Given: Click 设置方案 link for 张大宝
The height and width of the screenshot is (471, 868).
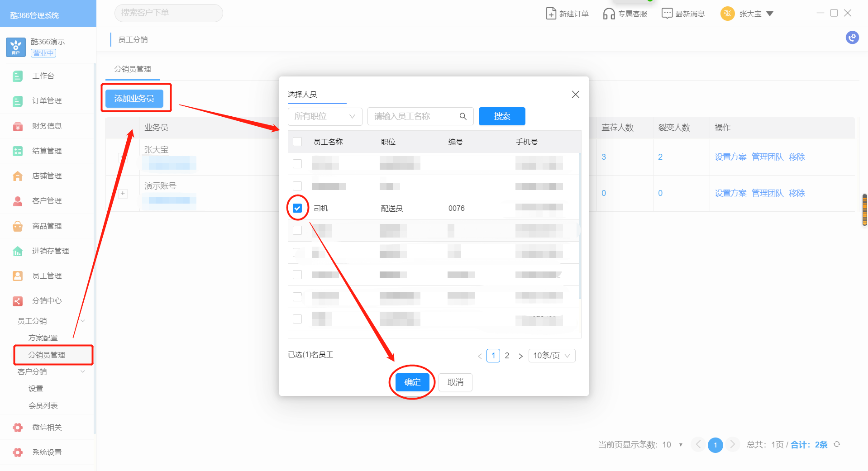Looking at the screenshot, I should point(730,157).
